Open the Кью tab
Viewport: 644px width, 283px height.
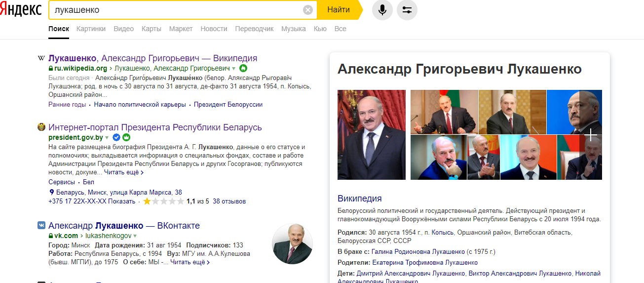[x=320, y=29]
